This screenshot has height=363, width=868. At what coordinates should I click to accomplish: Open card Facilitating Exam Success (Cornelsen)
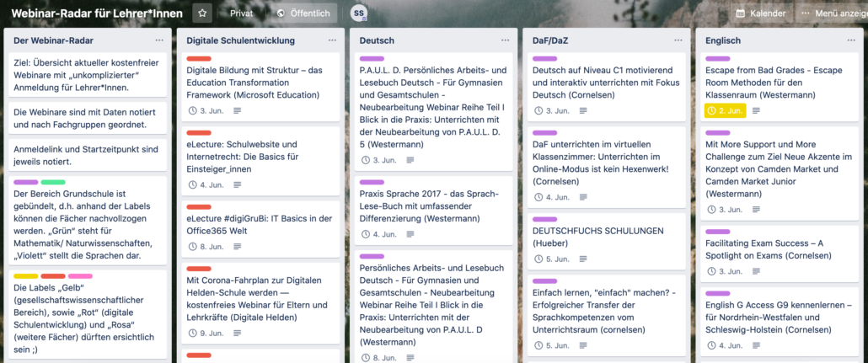click(x=780, y=254)
